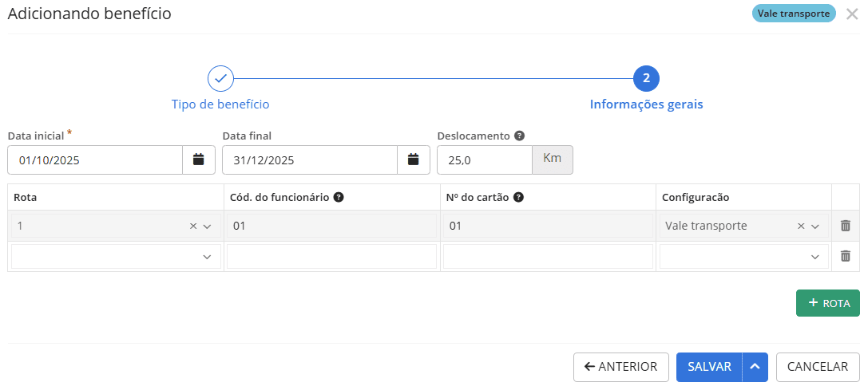Open the Data inicial calendar picker
The width and height of the screenshot is (868, 386).
point(199,160)
